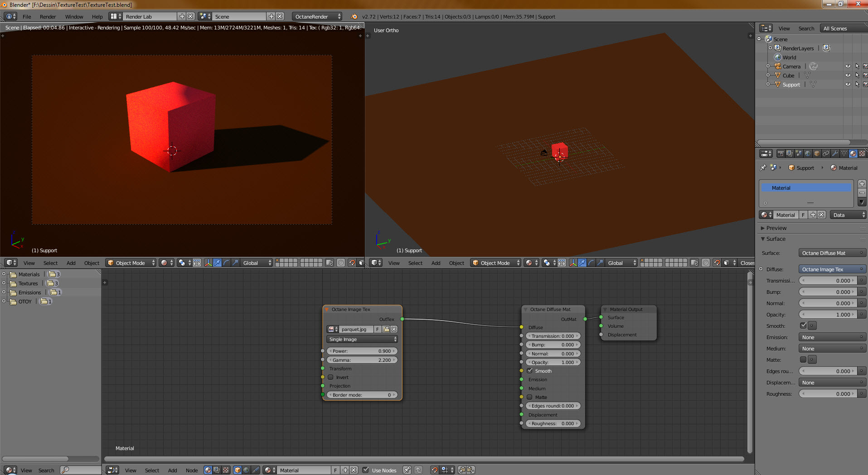Open the Render properties tab camera icon
This screenshot has width=868, height=475.
781,154
